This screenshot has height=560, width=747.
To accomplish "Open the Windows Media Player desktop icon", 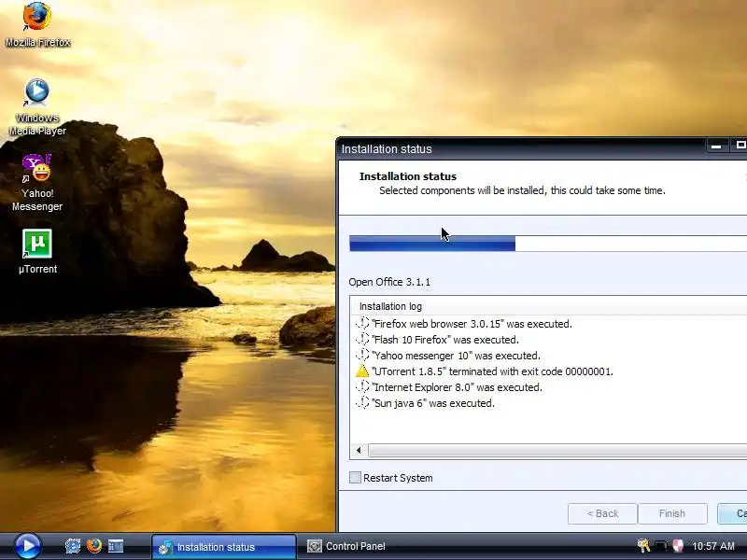I will coord(37,107).
